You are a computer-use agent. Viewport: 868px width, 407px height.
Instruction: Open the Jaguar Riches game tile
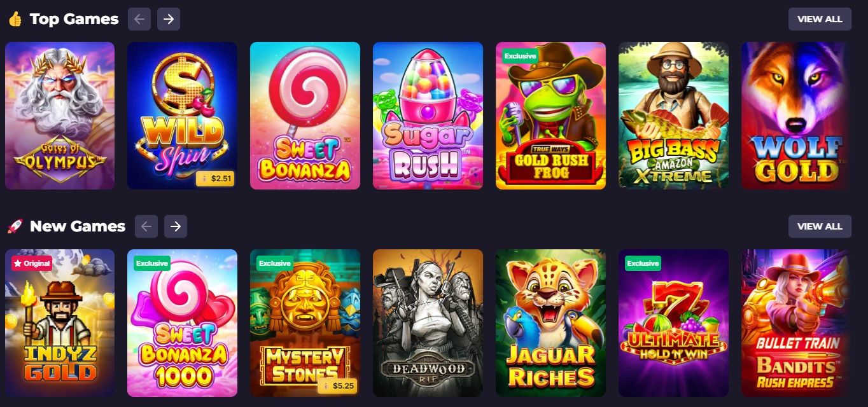coord(550,323)
